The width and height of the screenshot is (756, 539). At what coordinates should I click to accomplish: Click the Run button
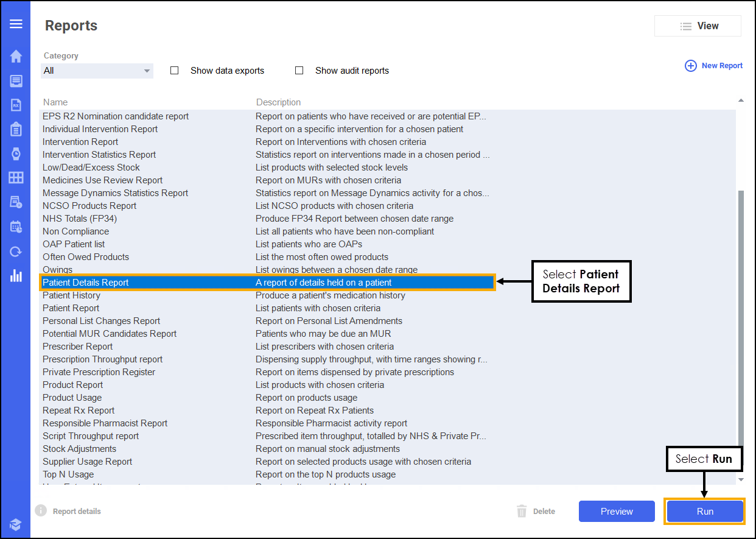click(x=705, y=512)
